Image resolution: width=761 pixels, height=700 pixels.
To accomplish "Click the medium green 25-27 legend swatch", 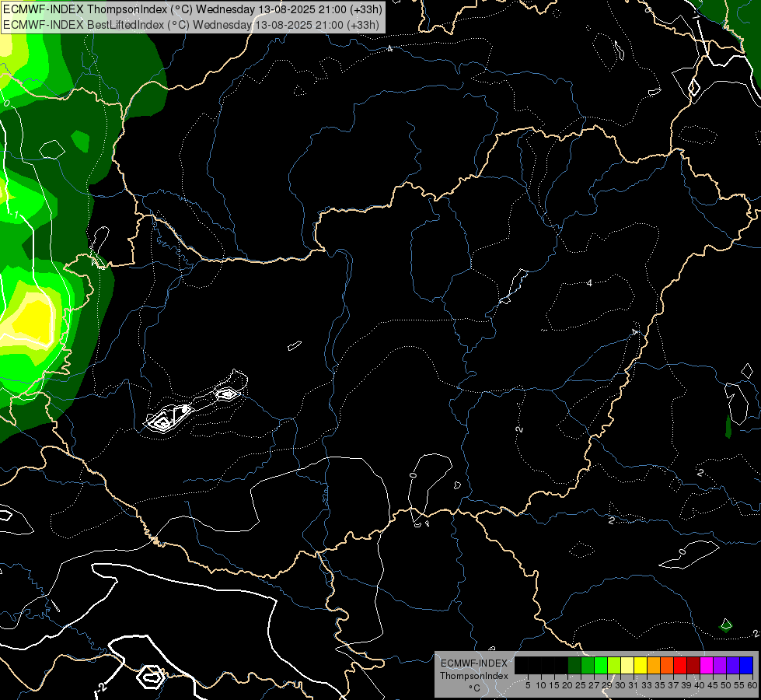I will click(588, 665).
